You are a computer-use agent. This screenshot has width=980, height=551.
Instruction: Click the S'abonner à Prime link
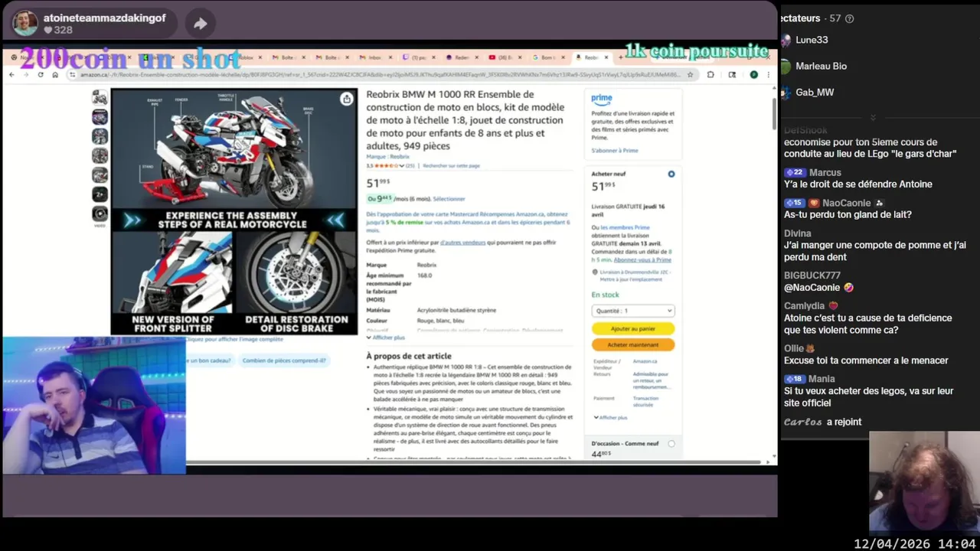point(614,151)
